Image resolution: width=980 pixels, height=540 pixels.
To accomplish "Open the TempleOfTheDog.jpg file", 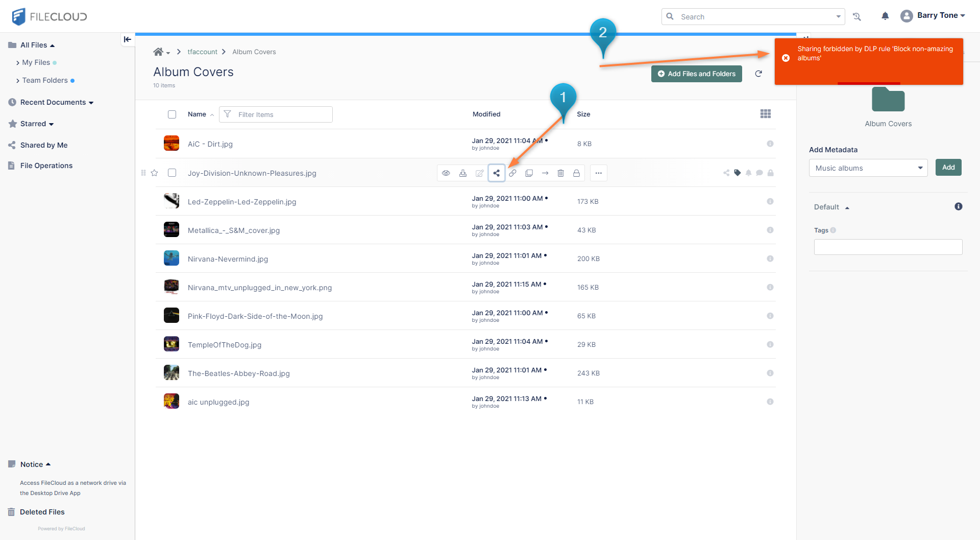I will click(225, 345).
